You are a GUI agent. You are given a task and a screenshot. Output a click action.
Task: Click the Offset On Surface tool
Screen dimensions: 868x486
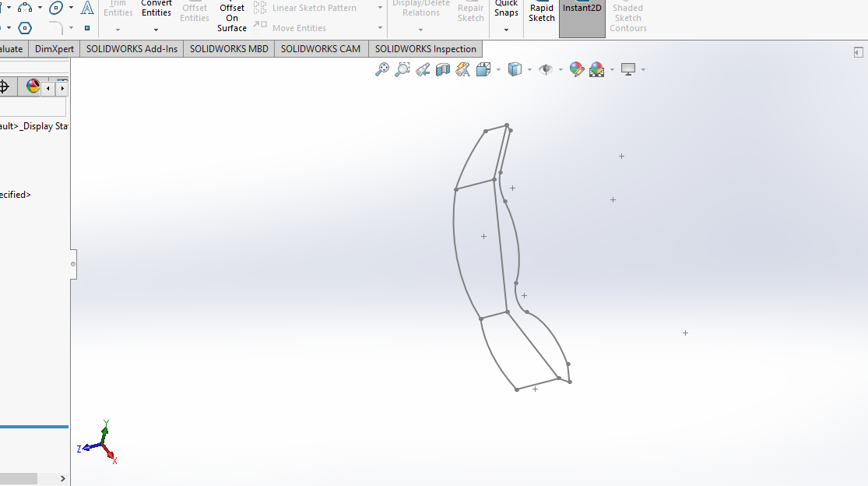[x=232, y=16]
